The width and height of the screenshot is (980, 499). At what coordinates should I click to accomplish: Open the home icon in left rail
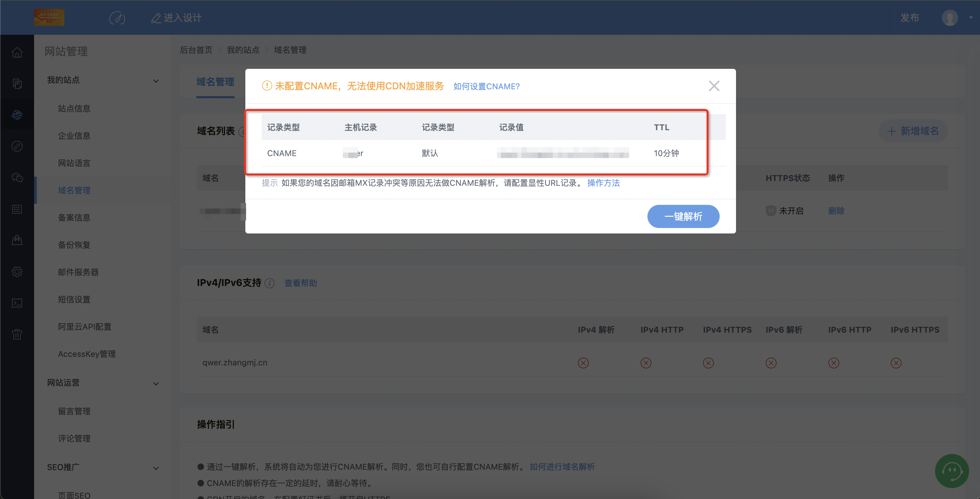(x=17, y=52)
